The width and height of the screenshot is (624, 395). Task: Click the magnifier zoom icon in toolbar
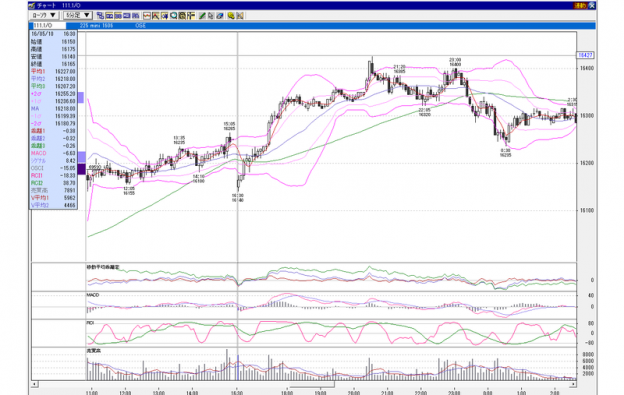tap(174, 16)
